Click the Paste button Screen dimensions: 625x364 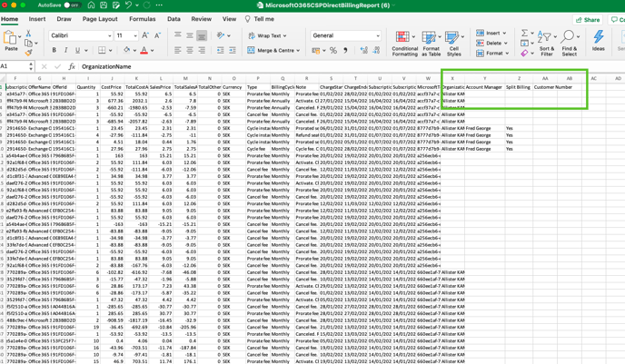pos(11,41)
